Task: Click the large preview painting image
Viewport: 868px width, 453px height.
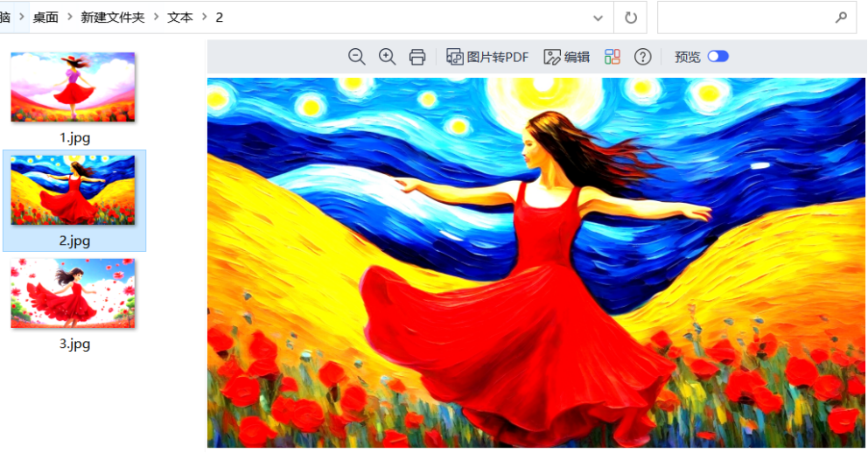Action: [535, 262]
